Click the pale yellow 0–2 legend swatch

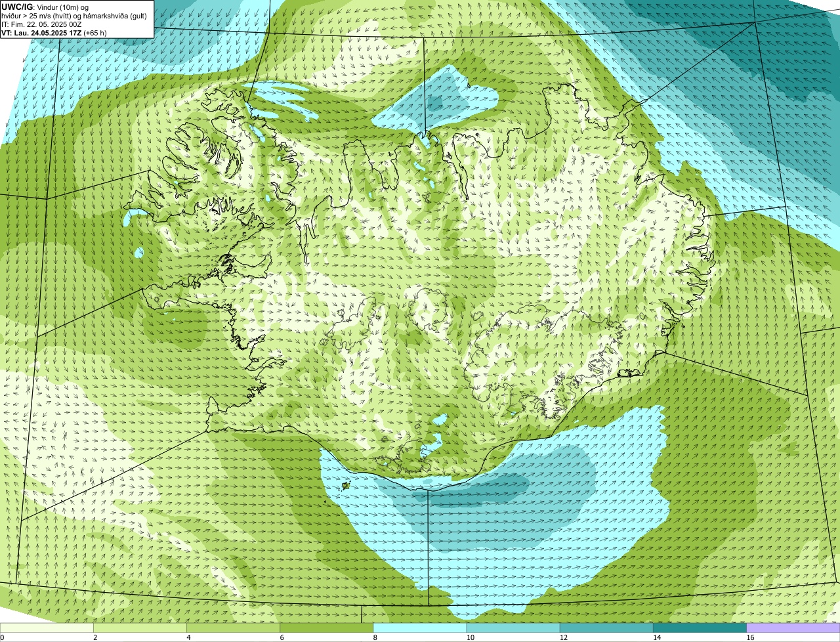[x=47, y=628]
